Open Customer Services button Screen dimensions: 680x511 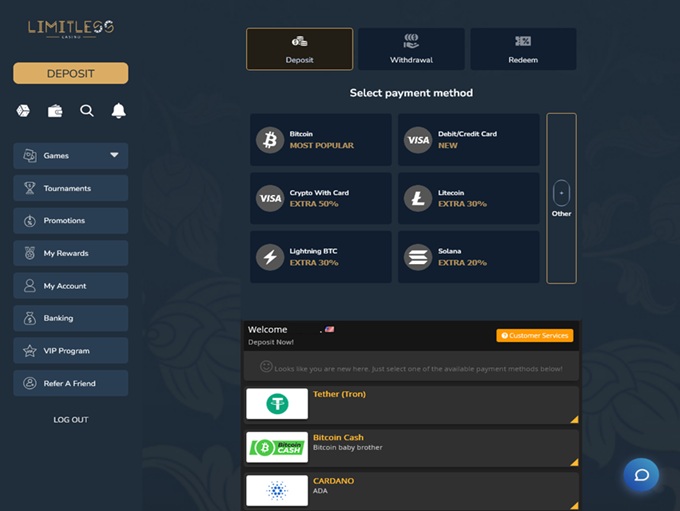[534, 336]
